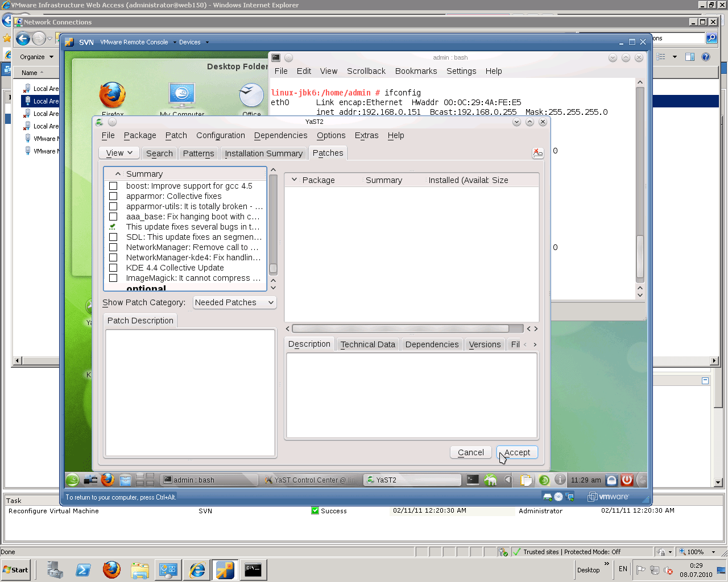
Task: Open the View dropdown in YaST2
Action: 119,153
